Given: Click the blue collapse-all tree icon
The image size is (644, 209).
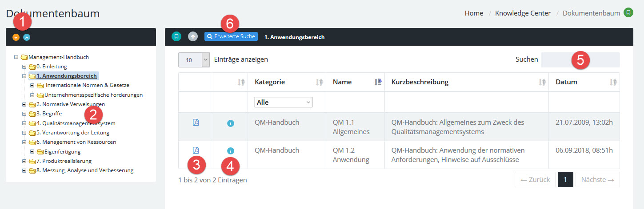Looking at the screenshot, I should pyautogui.click(x=27, y=37).
